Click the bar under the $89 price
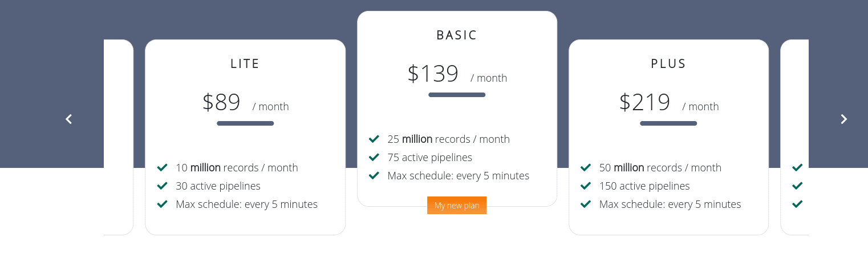Viewport: 868px width, 277px height. [245, 123]
